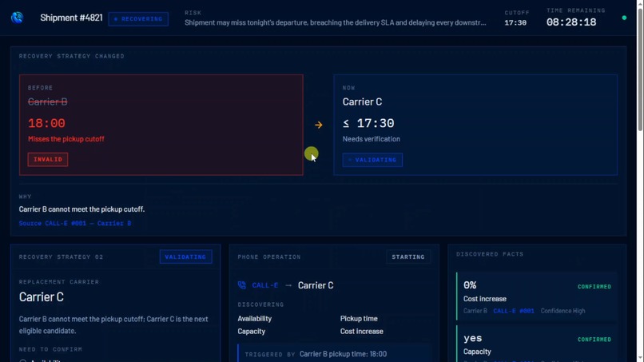Screen dimensions: 644x362
Task: Click the VALIDATING badge in Recovery Strategy 02
Action: [x=185, y=257]
